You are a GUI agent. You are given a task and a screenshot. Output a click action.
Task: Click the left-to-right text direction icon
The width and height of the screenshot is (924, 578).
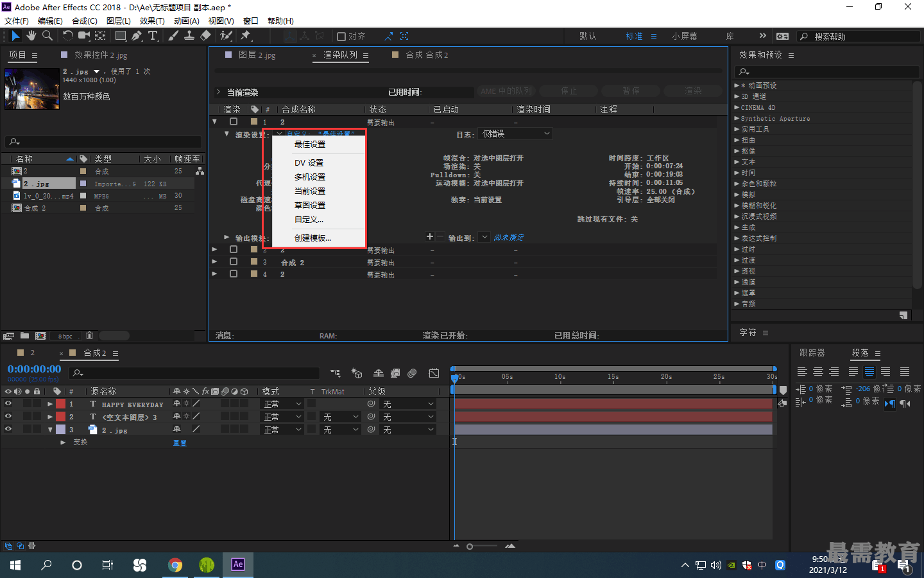click(890, 404)
